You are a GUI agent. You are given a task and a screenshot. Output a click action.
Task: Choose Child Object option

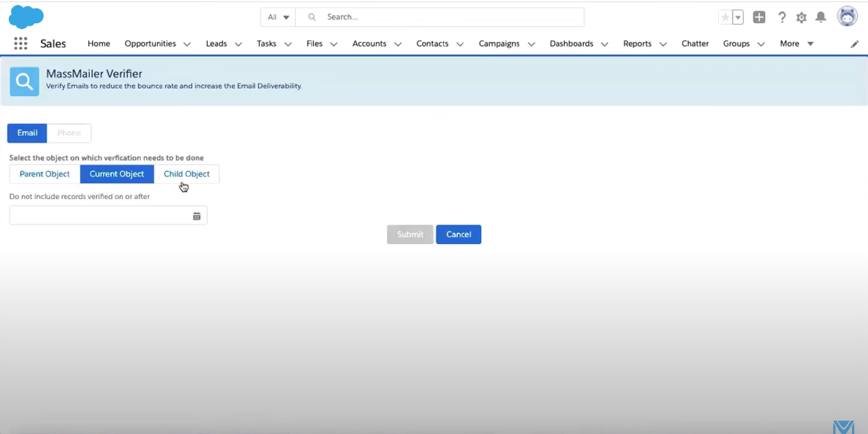[187, 174]
